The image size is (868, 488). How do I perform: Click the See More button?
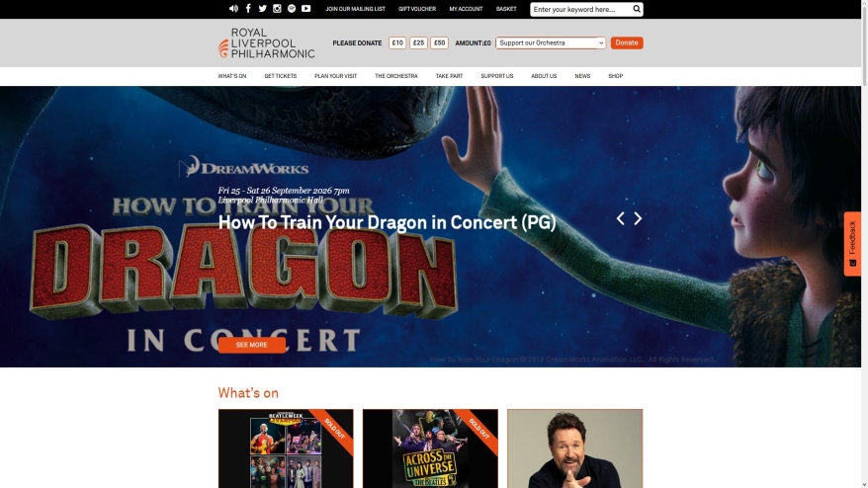252,345
